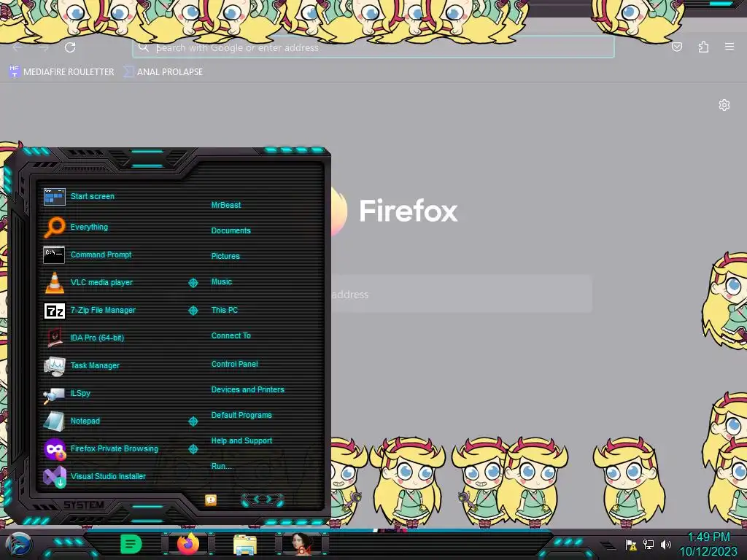Click the Start orb on taskbar
Image resolution: width=747 pixels, height=560 pixels.
pyautogui.click(x=18, y=545)
